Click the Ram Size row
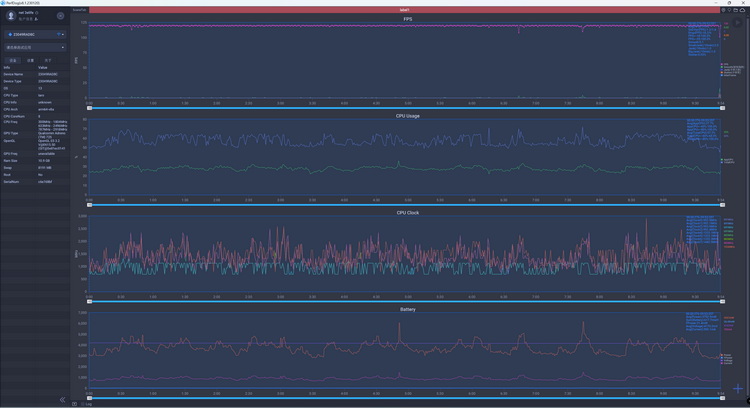The image size is (750, 408). 35,161
